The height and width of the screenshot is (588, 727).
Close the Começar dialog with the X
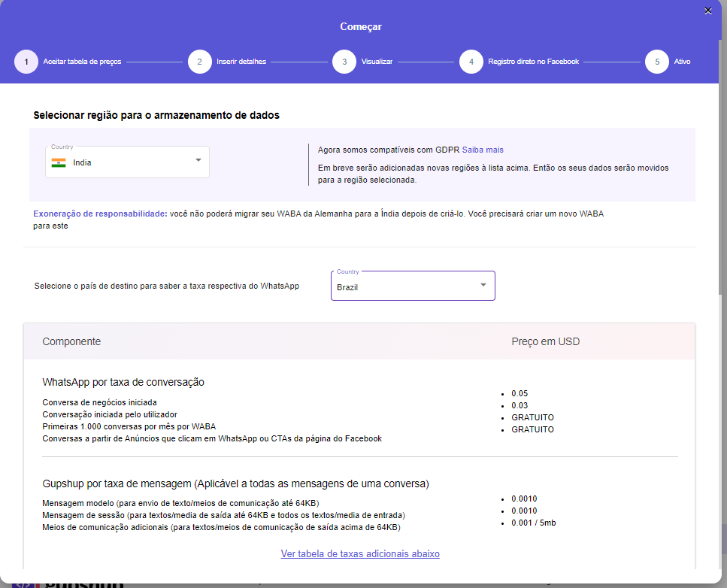(707, 11)
